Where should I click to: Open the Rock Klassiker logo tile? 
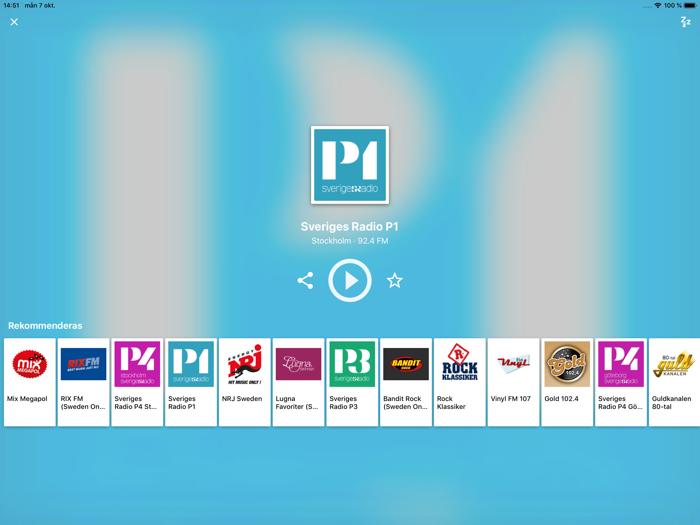pos(460,364)
